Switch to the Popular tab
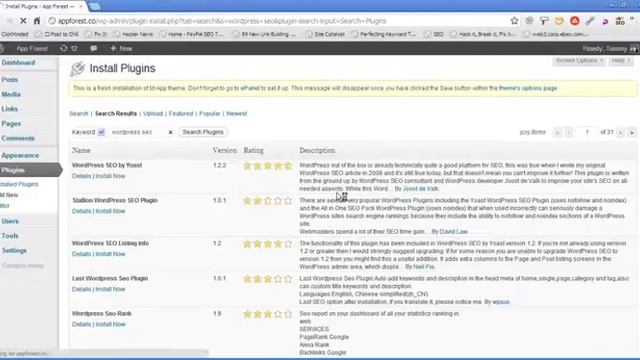Screen dimensions: 640x360 pos(210,113)
